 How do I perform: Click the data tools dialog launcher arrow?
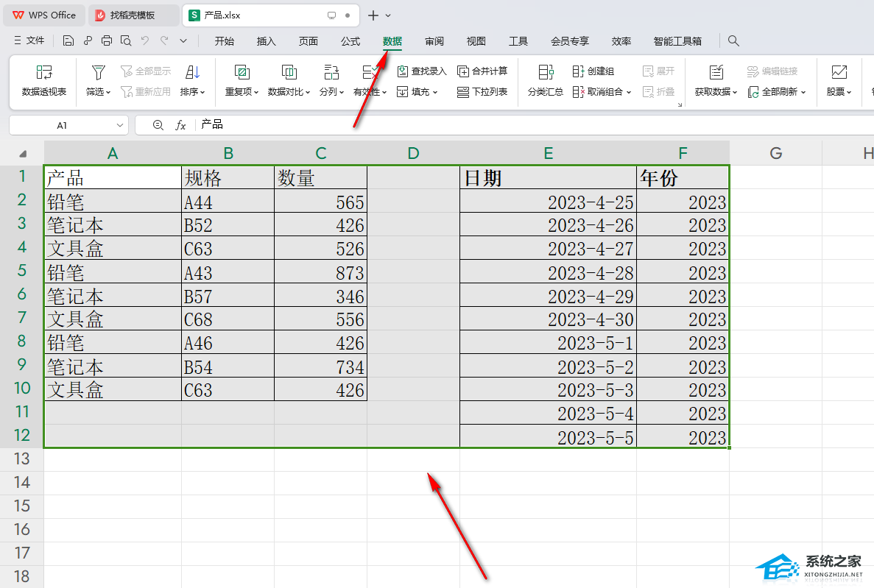[x=680, y=105]
